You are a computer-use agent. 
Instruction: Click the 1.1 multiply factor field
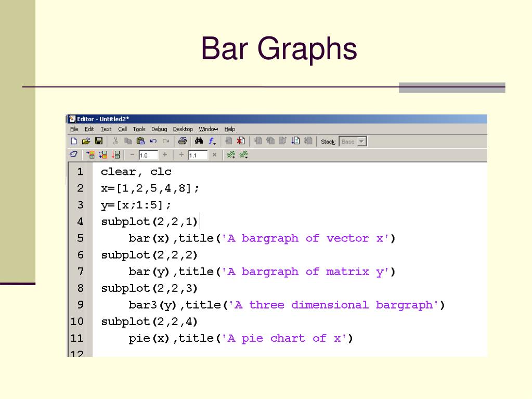197,155
